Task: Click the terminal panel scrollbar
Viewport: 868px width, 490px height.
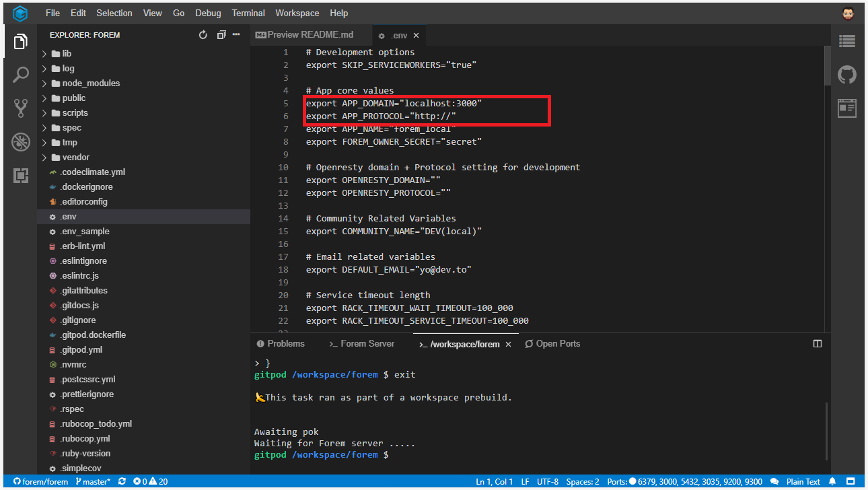Action: pyautogui.click(x=828, y=431)
